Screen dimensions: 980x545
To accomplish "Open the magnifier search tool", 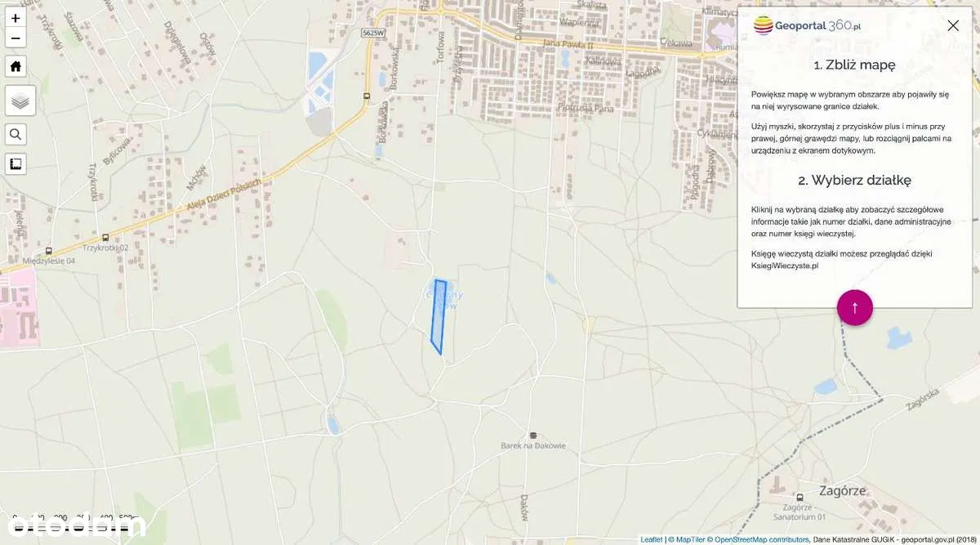I will [16, 134].
